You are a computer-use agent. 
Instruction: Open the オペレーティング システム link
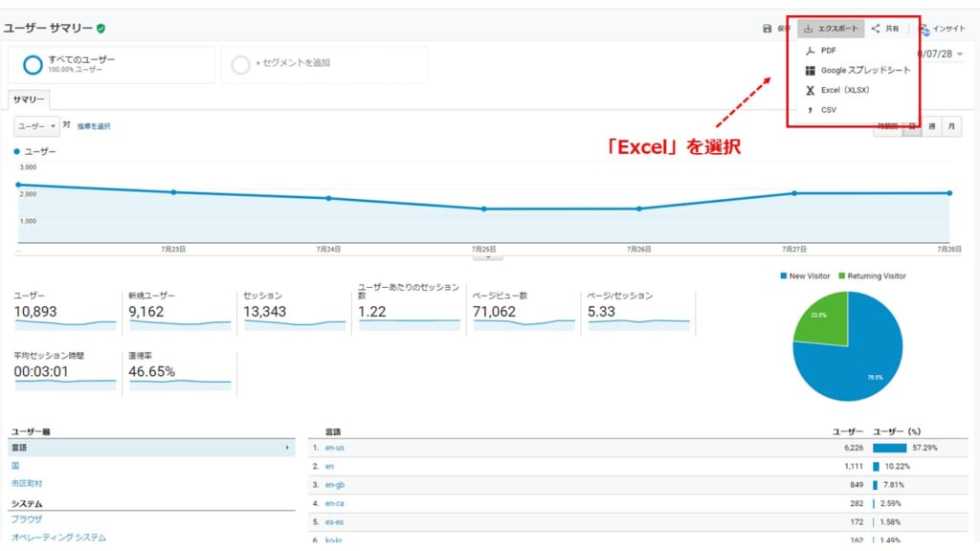click(58, 538)
